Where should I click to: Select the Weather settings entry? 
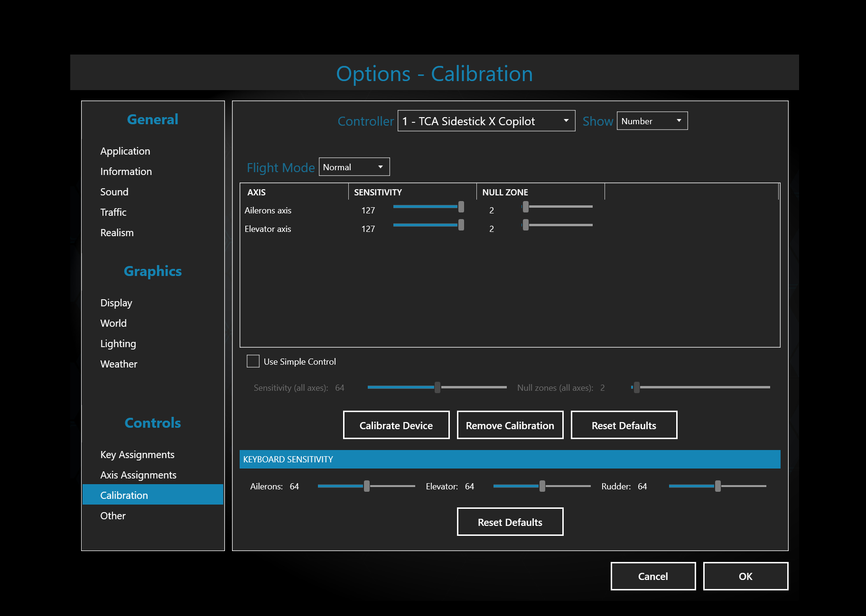click(119, 364)
